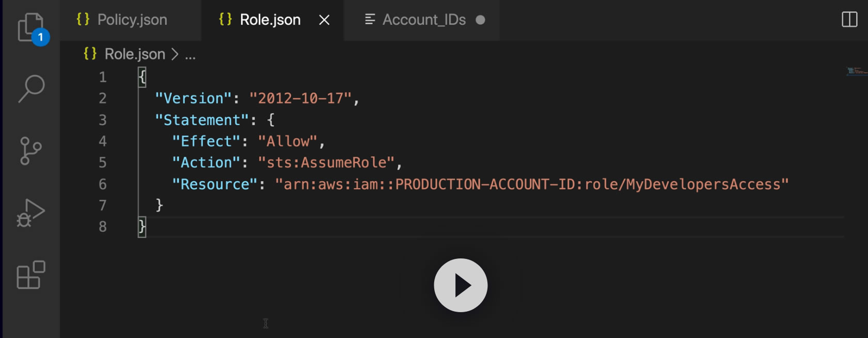Viewport: 868px width, 338px height.
Task: Open the Run and Debug view
Action: (x=31, y=212)
